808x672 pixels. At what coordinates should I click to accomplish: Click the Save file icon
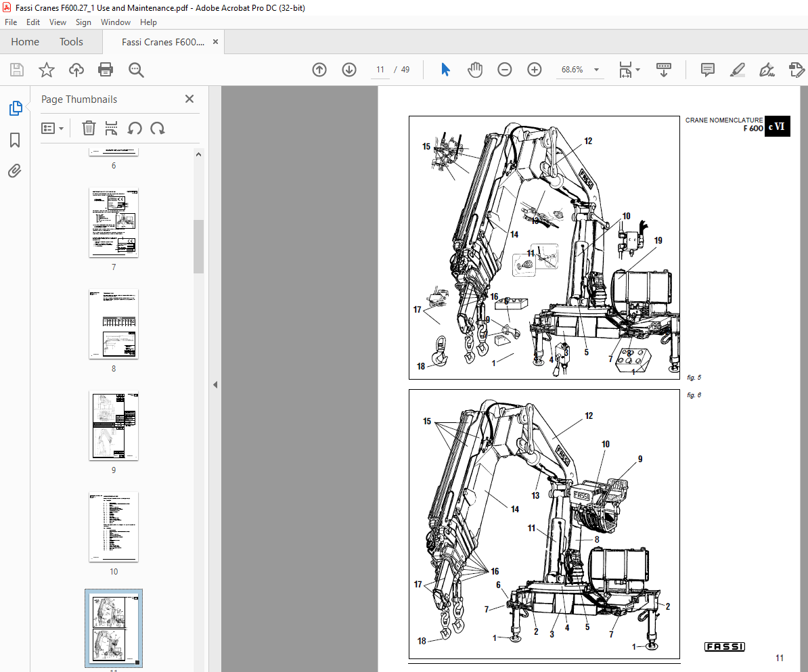pyautogui.click(x=17, y=70)
